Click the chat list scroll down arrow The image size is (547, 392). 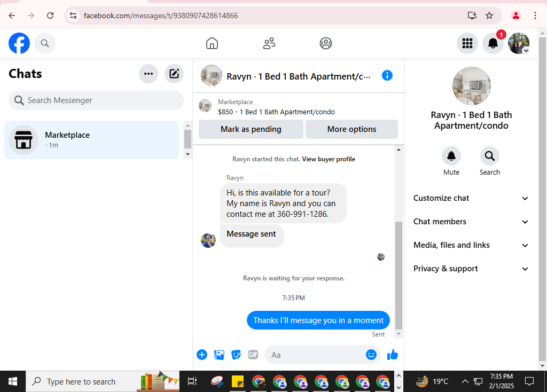[x=187, y=154]
